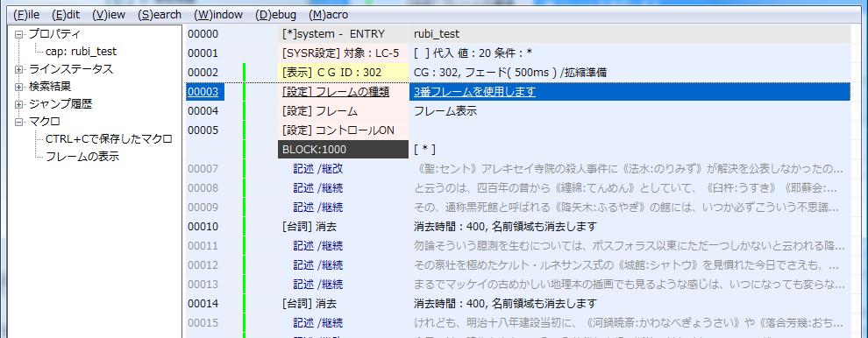Click line number 00005
This screenshot has width=868, height=338.
(203, 130)
